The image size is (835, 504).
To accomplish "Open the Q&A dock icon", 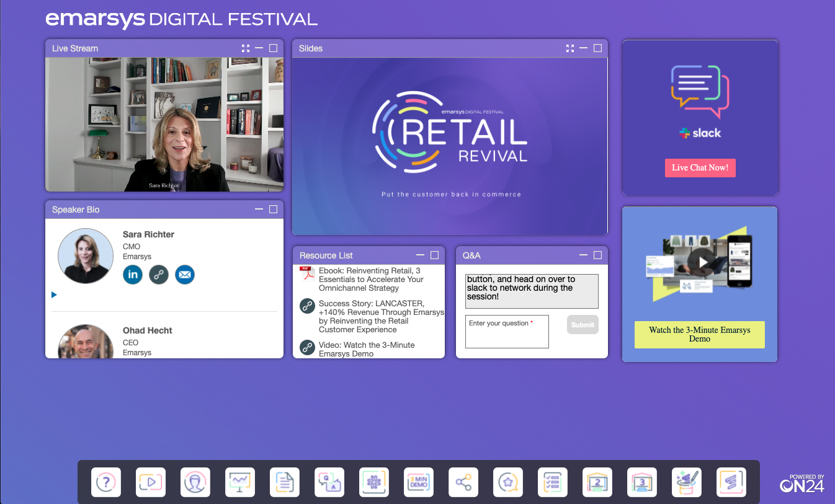I will (x=329, y=482).
